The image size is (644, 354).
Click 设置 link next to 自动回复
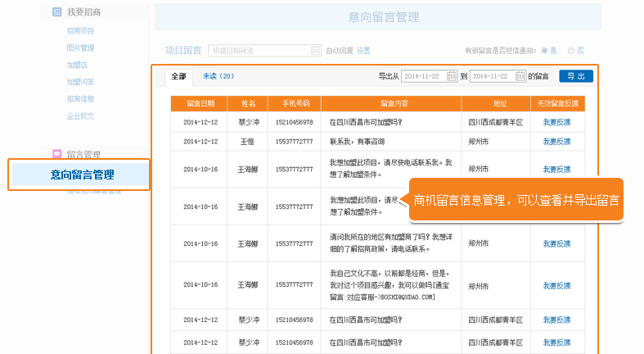363,51
